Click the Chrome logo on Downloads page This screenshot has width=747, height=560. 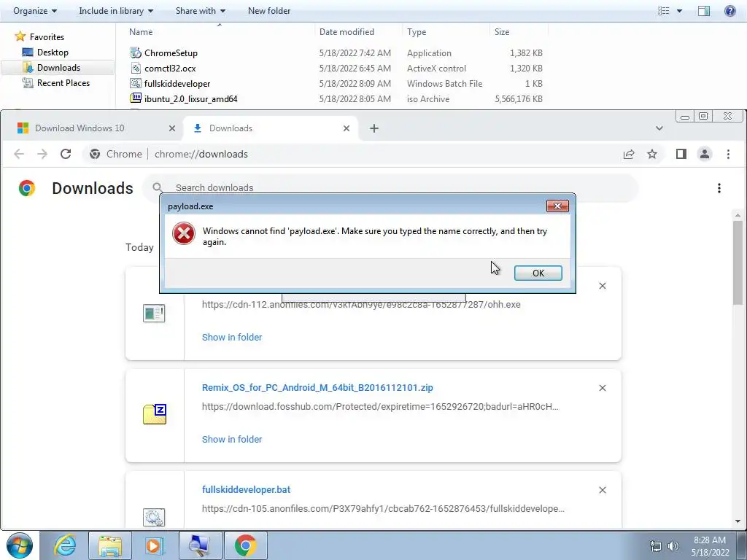(x=27, y=188)
